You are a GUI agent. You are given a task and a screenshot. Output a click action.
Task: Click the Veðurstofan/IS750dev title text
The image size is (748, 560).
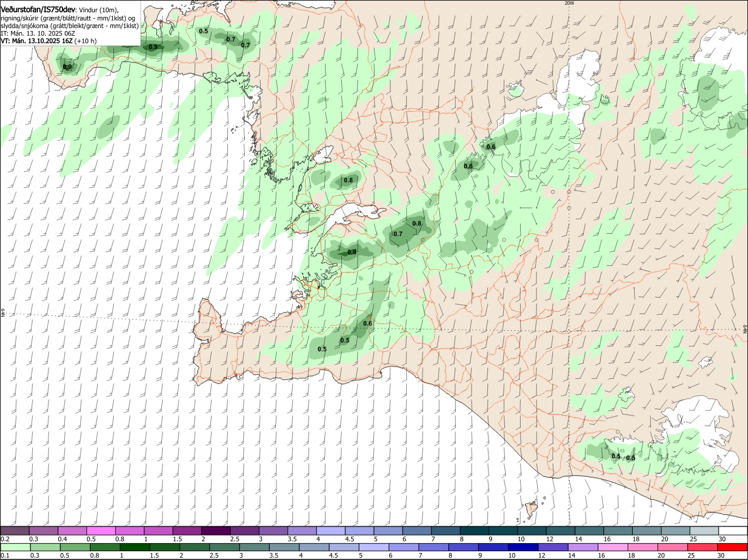click(38, 9)
